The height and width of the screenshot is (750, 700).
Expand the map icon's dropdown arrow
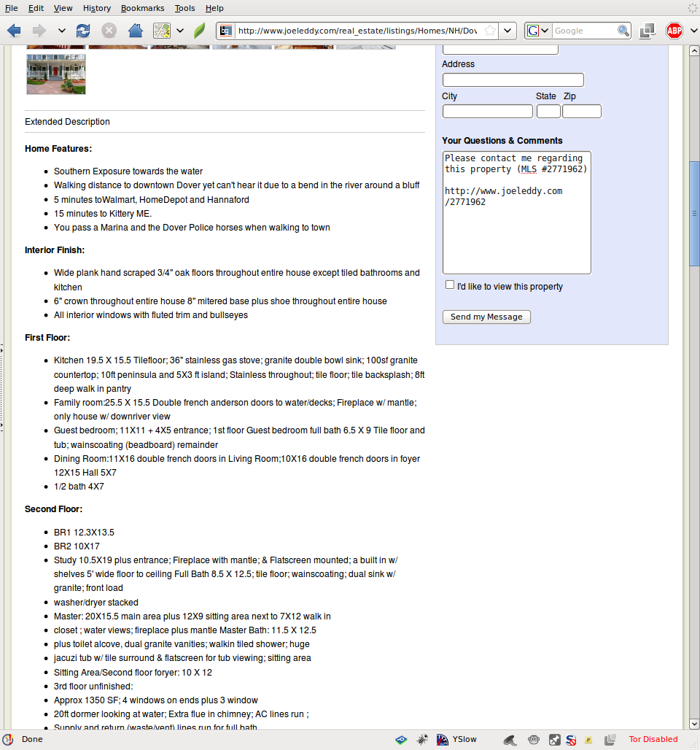(180, 31)
